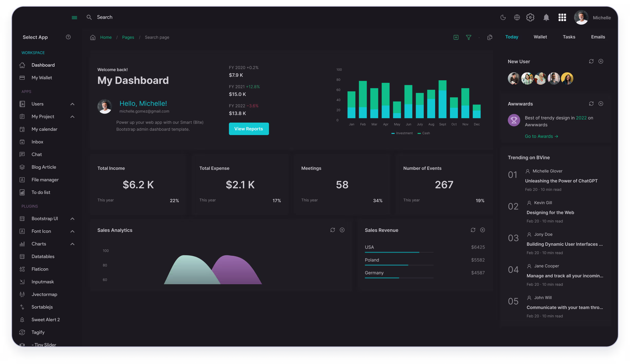Close the Awwwards panel
Screen dimensions: 630x364
pyautogui.click(x=601, y=104)
